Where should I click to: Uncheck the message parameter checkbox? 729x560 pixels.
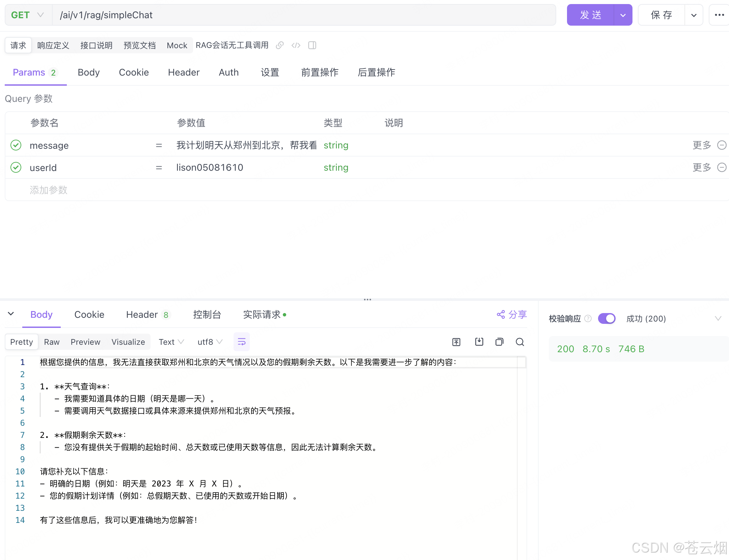click(x=16, y=145)
